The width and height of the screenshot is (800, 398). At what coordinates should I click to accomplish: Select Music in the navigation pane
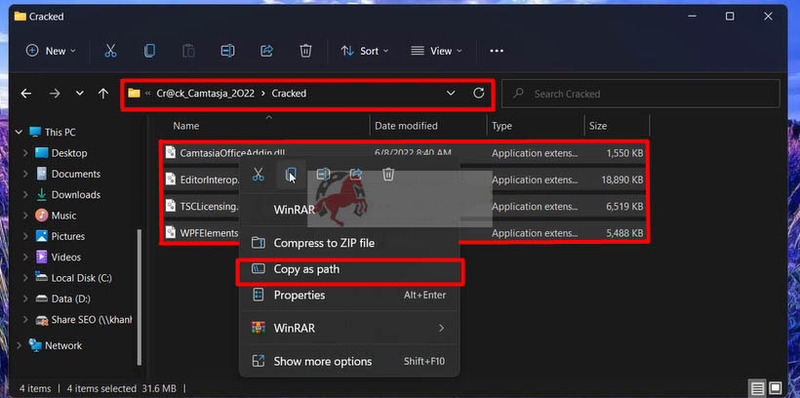[64, 215]
